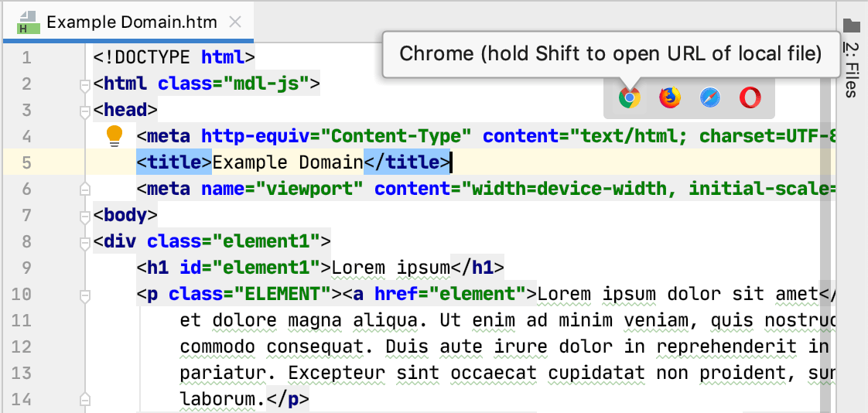The image size is (868, 413).
Task: Collapse the div element1 block
Action: 85,241
